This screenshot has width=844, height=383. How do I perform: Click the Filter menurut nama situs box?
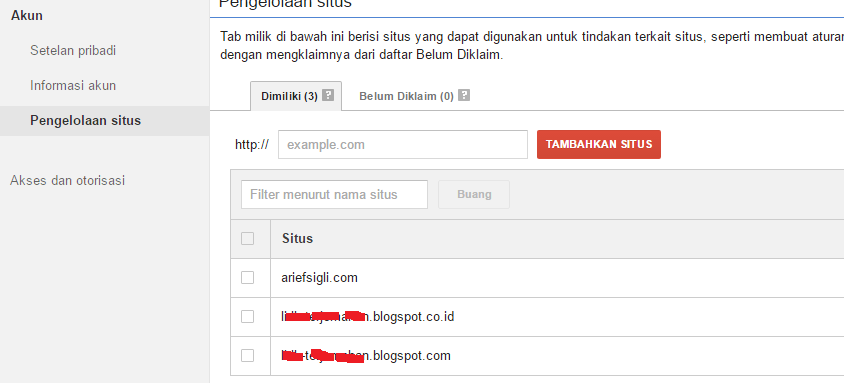[x=334, y=194]
